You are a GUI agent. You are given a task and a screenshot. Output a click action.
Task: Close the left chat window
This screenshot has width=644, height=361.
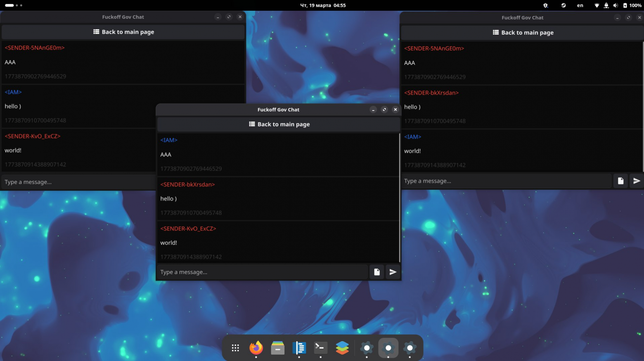pos(240,17)
